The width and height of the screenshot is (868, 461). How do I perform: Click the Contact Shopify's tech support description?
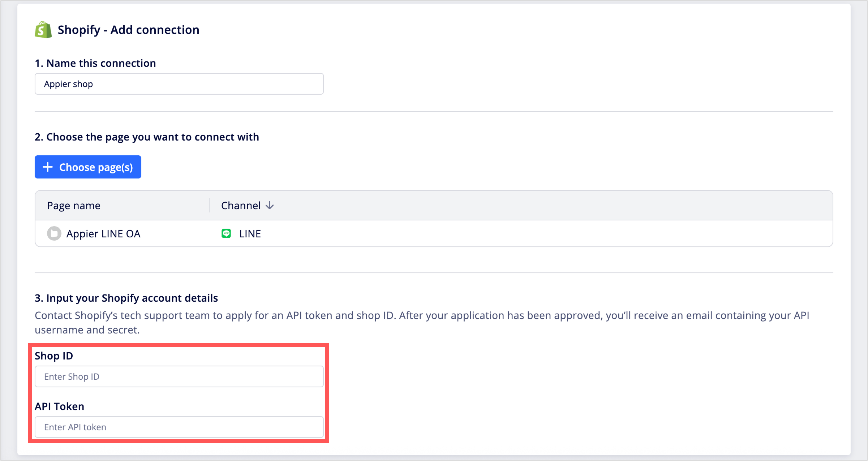click(422, 323)
